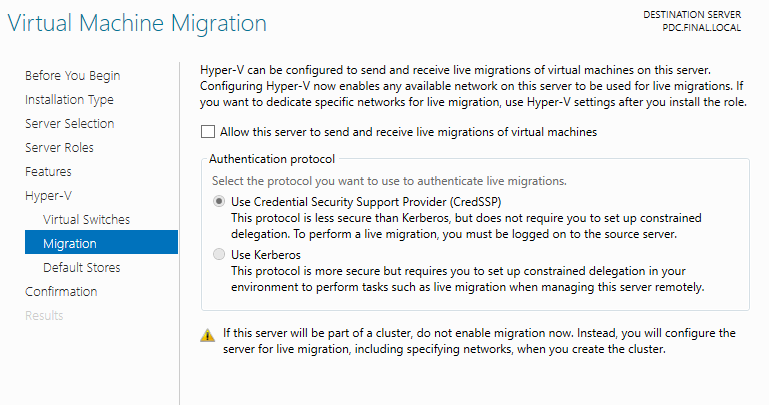Viewport: 769px width, 405px height.
Task: Click the greyed-out Results step
Action: [44, 316]
